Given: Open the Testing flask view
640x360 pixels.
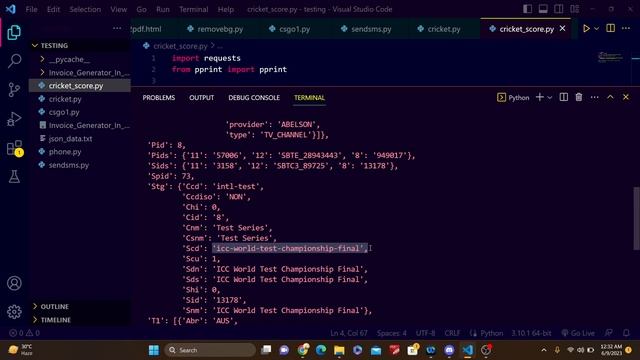Looking at the screenshot, I should pyautogui.click(x=14, y=176).
